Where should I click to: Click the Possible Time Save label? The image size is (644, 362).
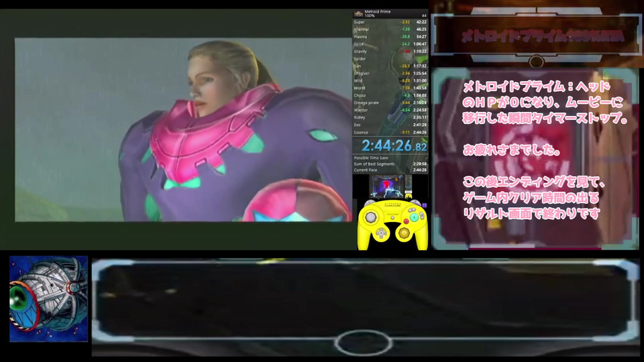click(x=371, y=158)
